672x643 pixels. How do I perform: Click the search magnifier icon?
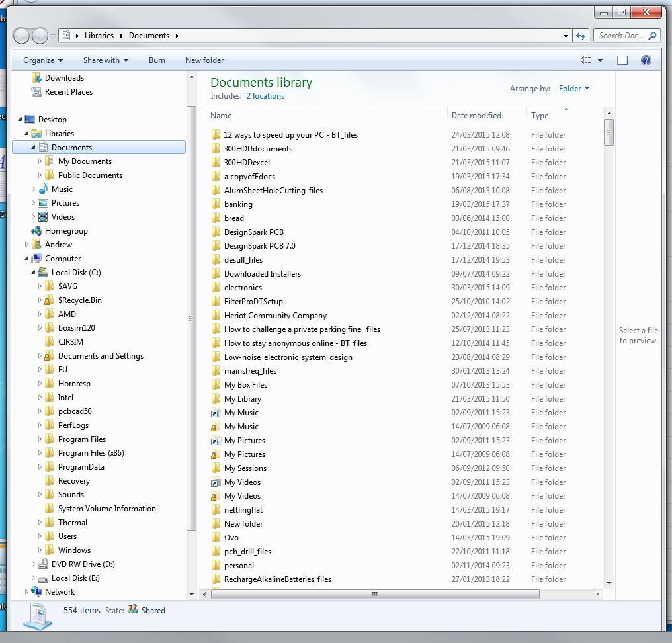652,36
